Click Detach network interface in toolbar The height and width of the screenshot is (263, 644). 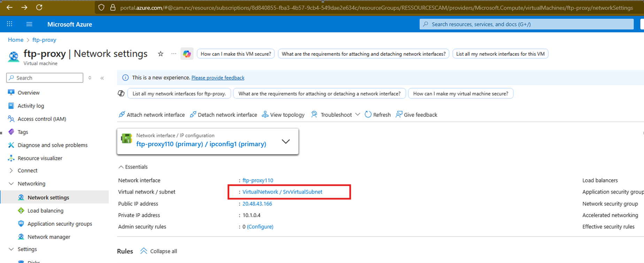point(223,115)
